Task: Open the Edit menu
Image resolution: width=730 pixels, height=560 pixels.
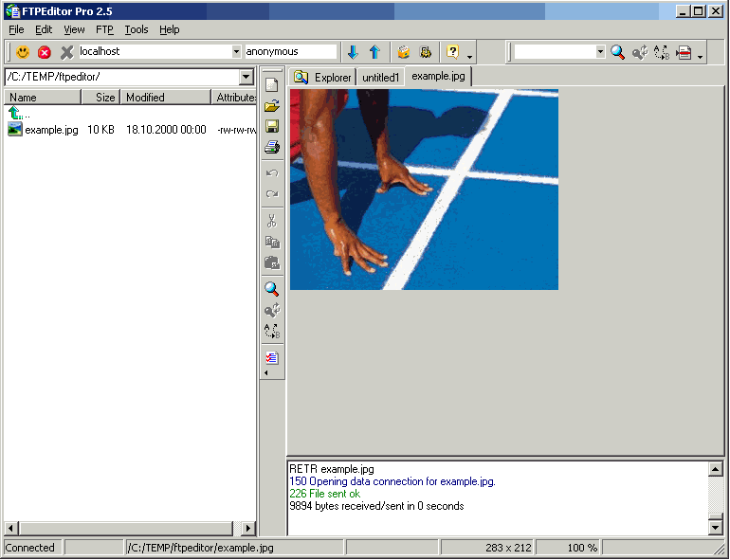Action: coord(44,29)
